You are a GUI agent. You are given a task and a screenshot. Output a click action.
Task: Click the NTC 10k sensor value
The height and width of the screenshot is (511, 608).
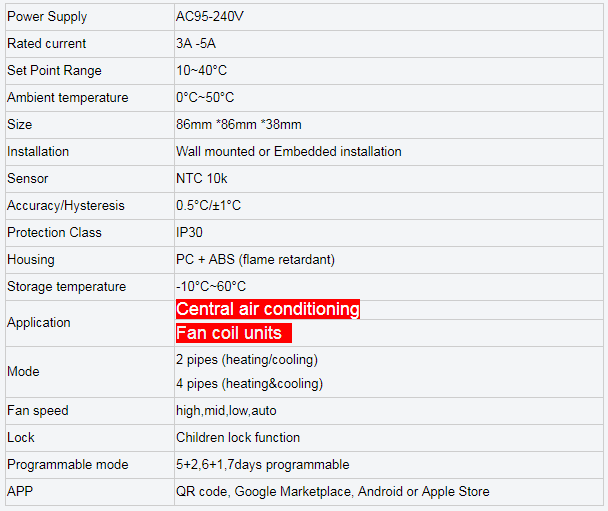tap(202, 179)
